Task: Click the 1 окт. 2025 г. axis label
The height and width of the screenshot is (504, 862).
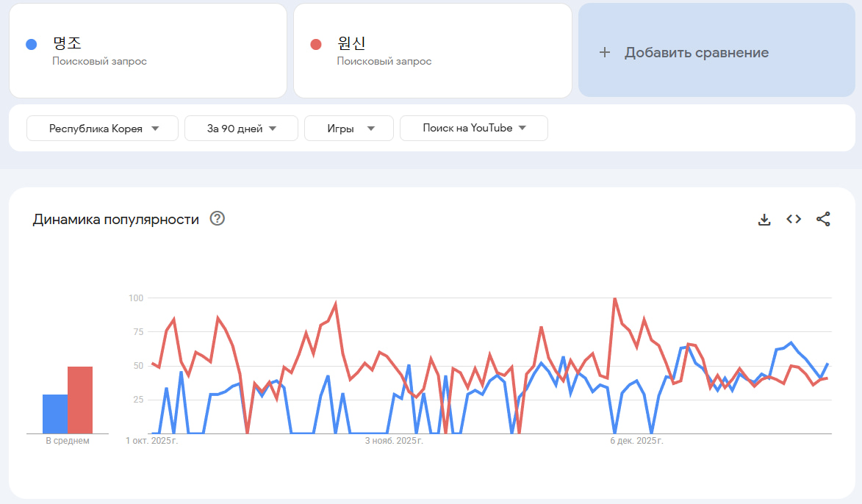Action: (x=152, y=441)
